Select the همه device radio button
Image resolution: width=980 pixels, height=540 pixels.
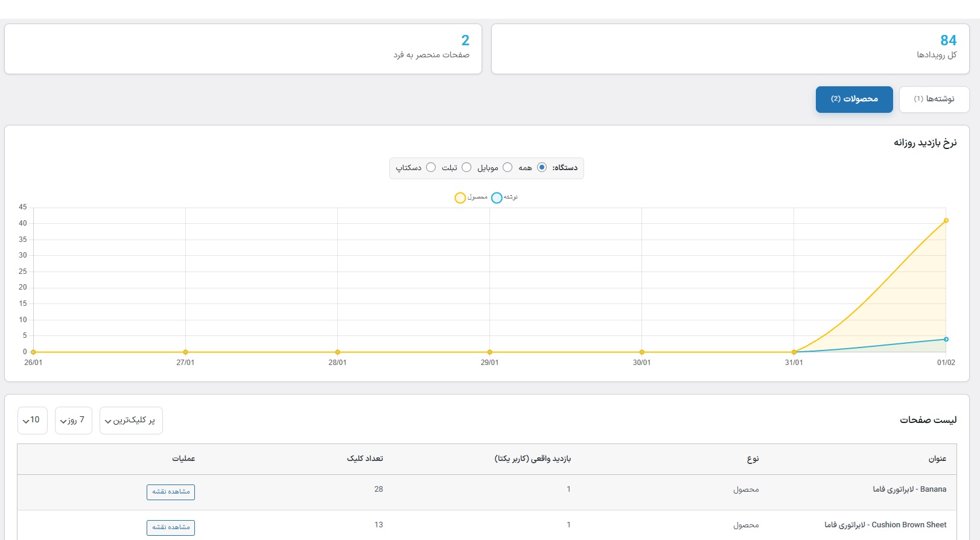point(542,167)
